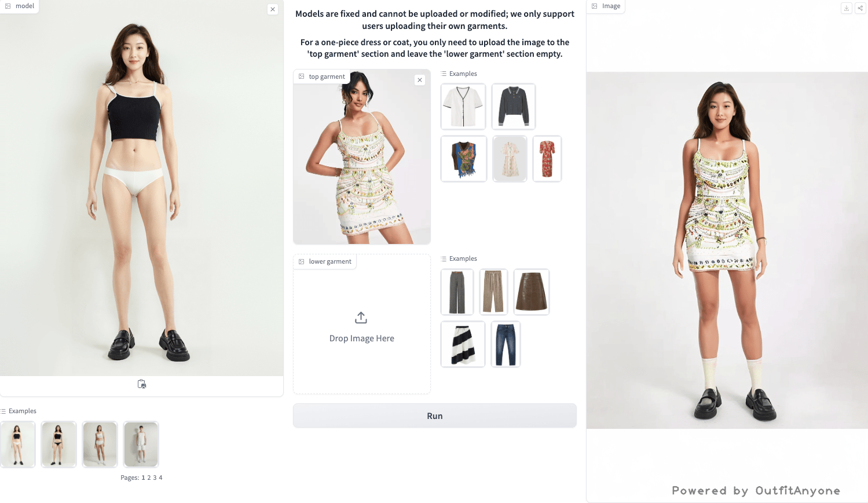Pick the dark gray polo sweater example
This screenshot has width=868, height=503.
514,107
